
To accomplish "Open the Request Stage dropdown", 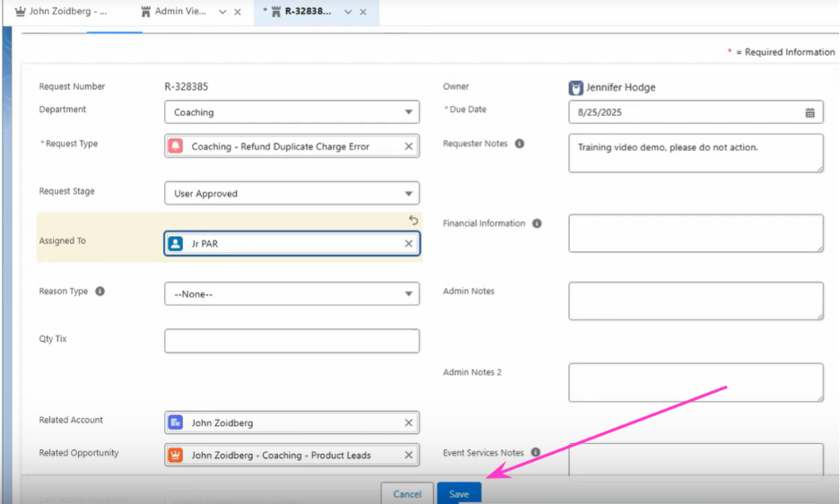I will (292, 194).
